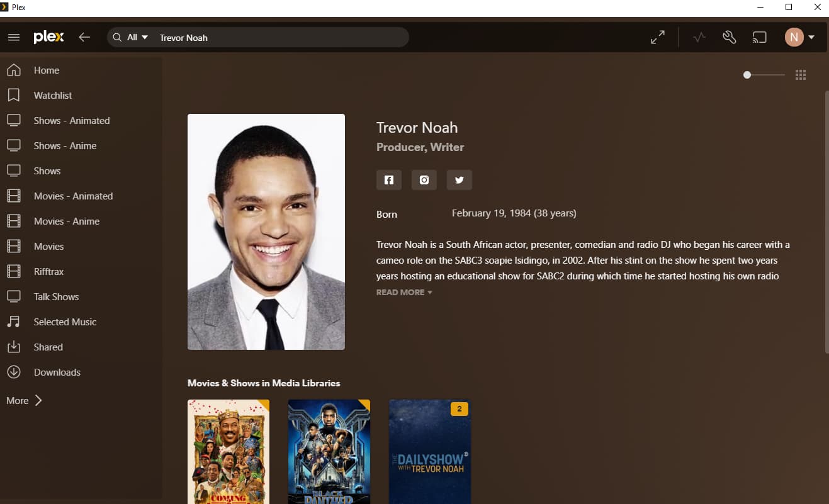Click the Shows - Anime TV icon
The width and height of the screenshot is (829, 504).
point(14,145)
